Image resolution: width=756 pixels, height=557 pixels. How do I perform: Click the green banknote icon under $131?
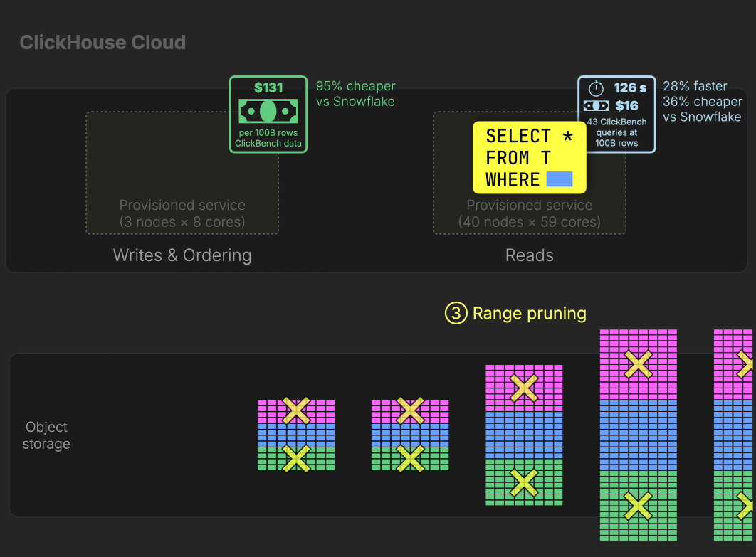click(268, 111)
